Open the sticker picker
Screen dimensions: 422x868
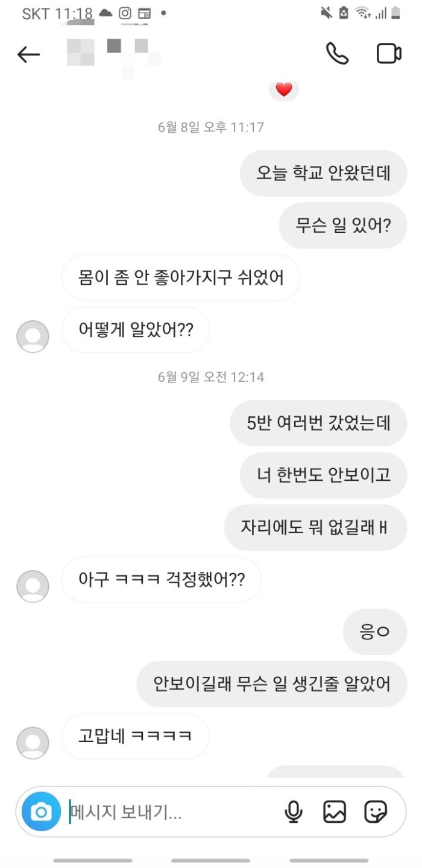pyautogui.click(x=376, y=812)
